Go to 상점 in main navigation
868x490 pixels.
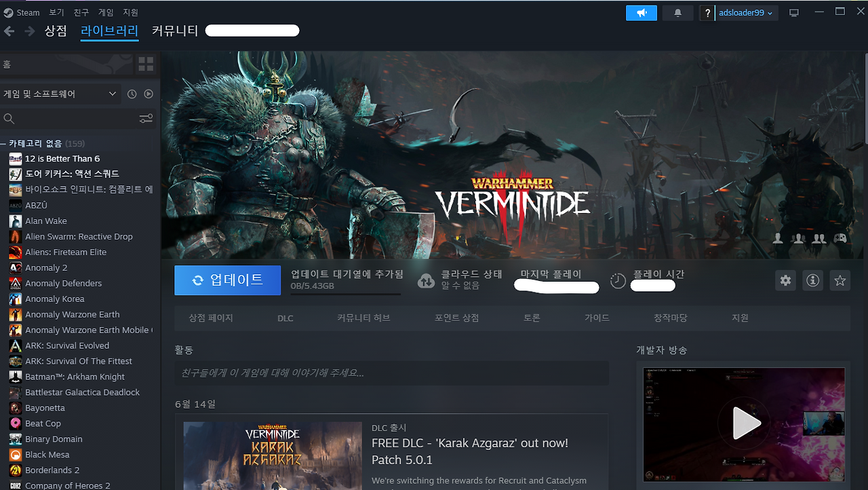click(56, 31)
